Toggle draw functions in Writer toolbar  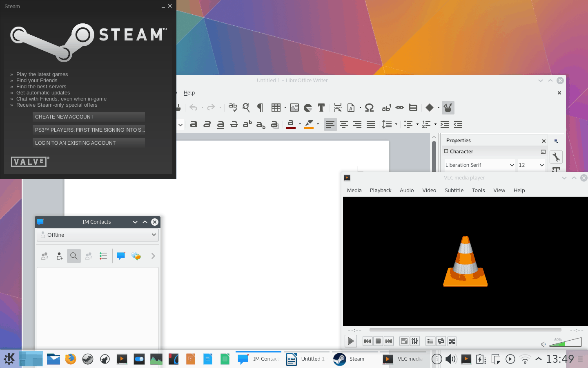click(x=448, y=108)
